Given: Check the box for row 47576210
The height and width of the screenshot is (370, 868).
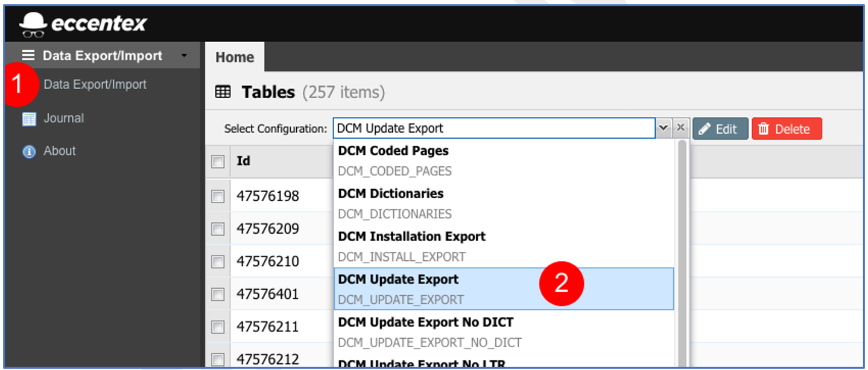Looking at the screenshot, I should click(x=218, y=262).
